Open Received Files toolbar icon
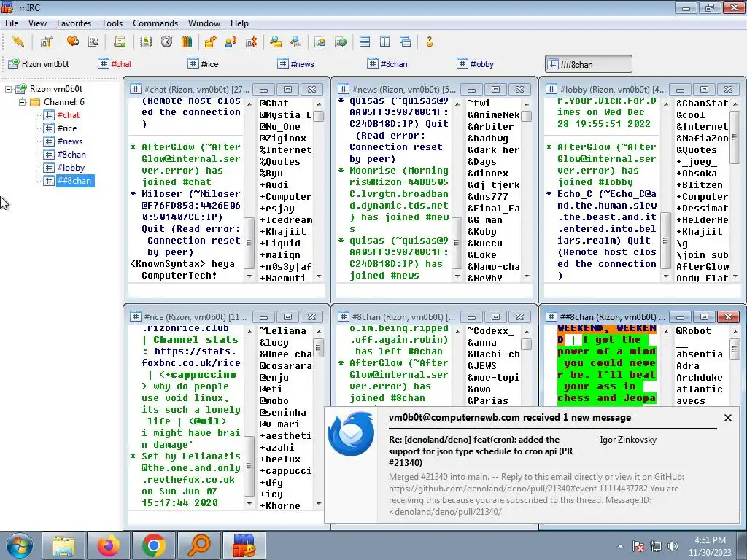The width and height of the screenshot is (747, 560). 275,42
